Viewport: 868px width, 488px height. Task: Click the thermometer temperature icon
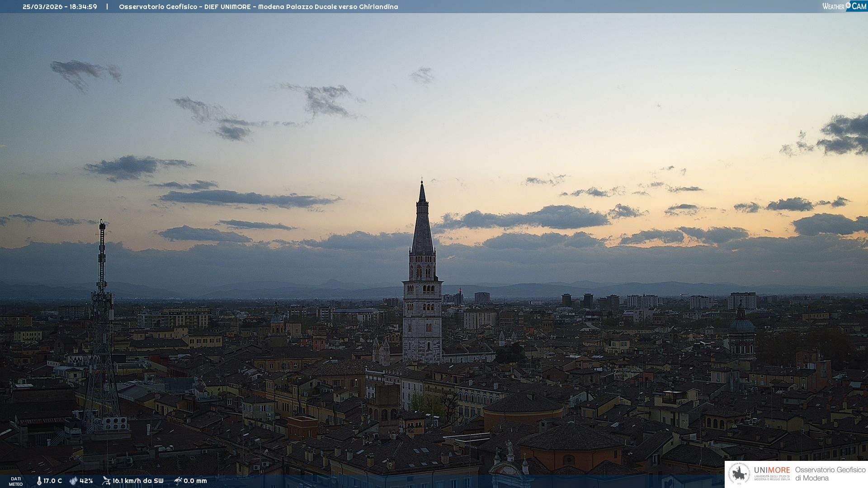pyautogui.click(x=39, y=481)
